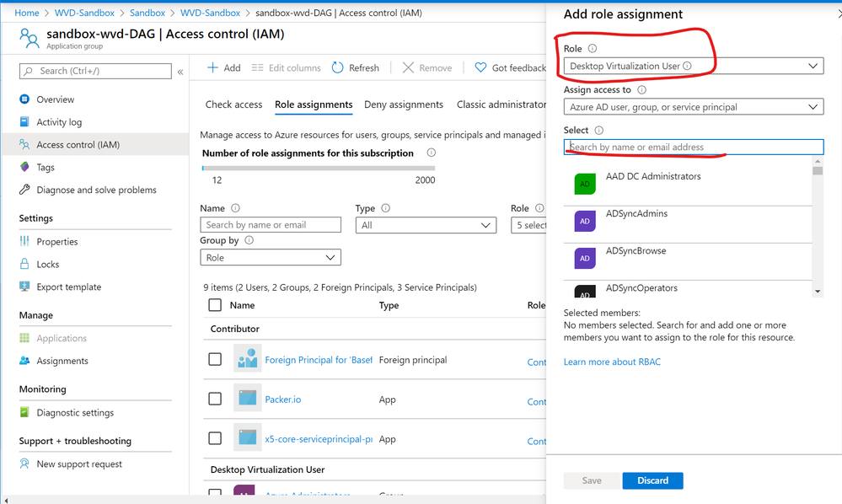The width and height of the screenshot is (842, 504).
Task: Select ADSyncOperators from the member list
Action: [688, 289]
